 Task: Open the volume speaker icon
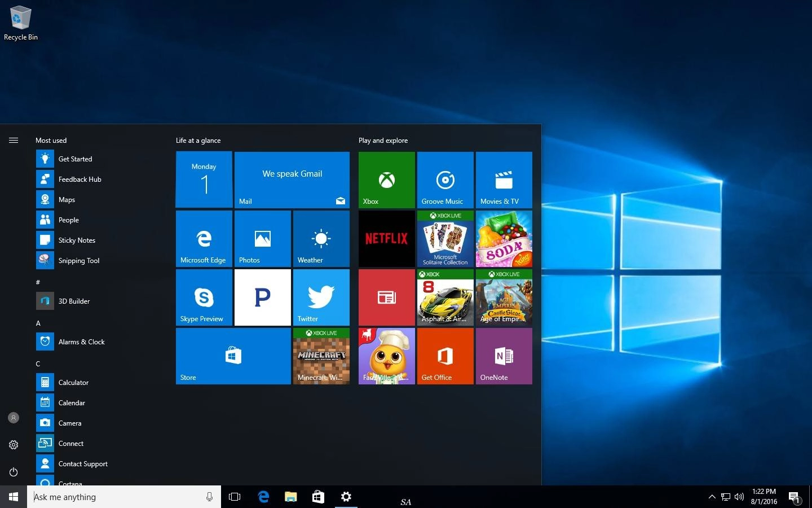tap(739, 497)
